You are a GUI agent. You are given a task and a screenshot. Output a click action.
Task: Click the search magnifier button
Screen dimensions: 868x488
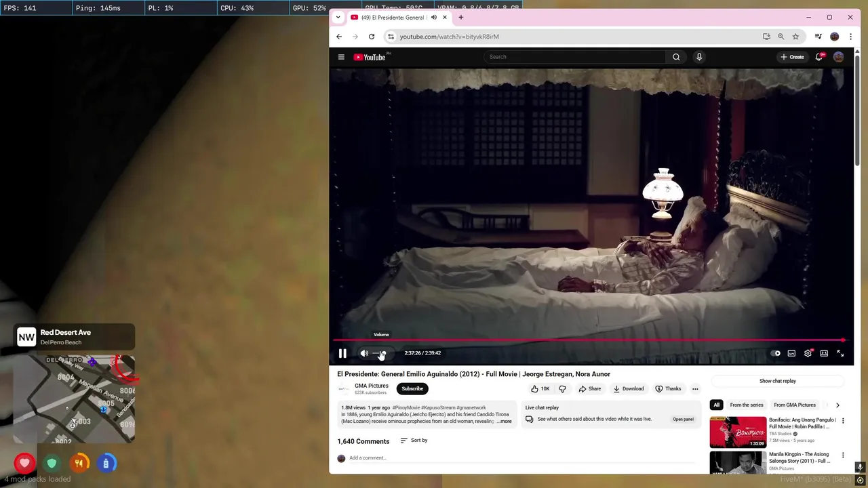click(676, 57)
